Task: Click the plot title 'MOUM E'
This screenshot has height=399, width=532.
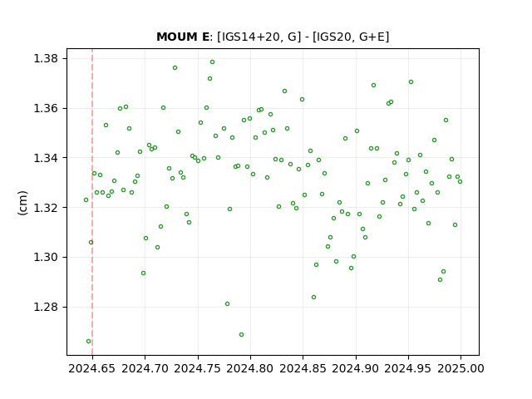Action: pos(183,37)
